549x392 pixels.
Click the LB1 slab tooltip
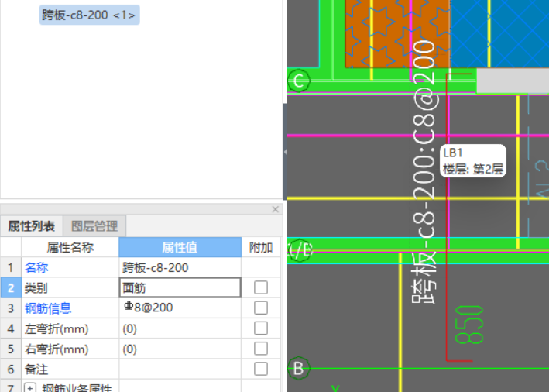click(473, 161)
